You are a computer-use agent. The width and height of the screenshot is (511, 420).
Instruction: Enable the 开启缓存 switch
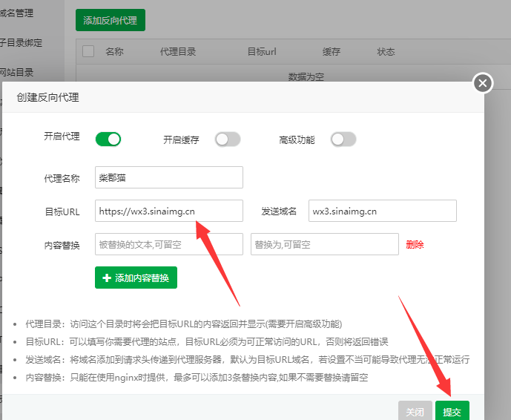pyautogui.click(x=228, y=140)
